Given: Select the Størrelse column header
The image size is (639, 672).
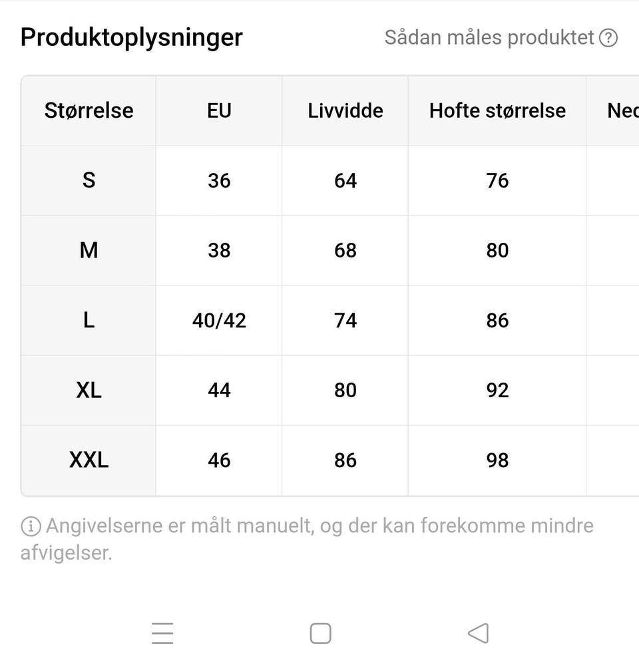Looking at the screenshot, I should [89, 110].
